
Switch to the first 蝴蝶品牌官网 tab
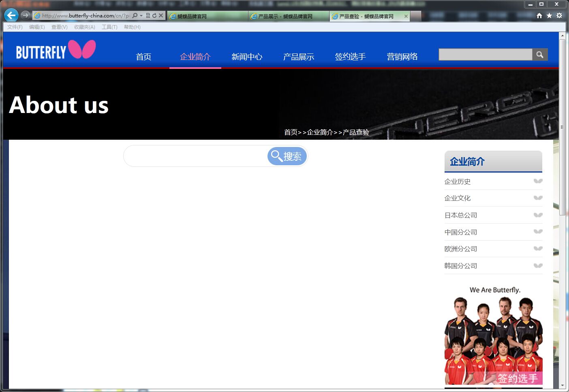(207, 16)
